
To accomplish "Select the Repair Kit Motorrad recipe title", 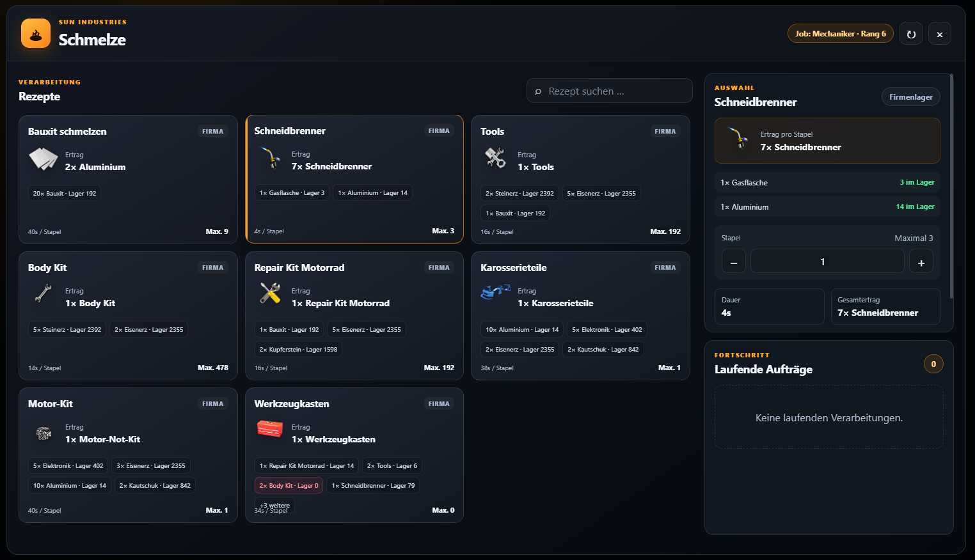I will (299, 268).
